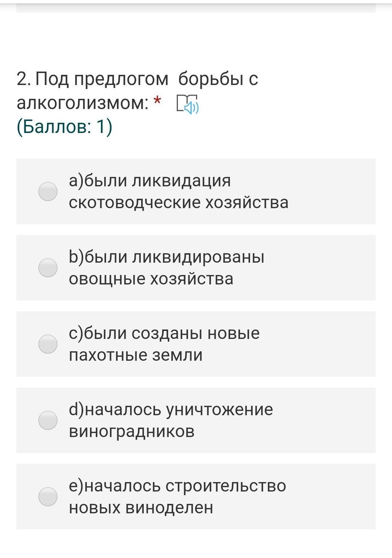Click answer text "были ликвидация скотоводческие хозяйства"

click(179, 191)
